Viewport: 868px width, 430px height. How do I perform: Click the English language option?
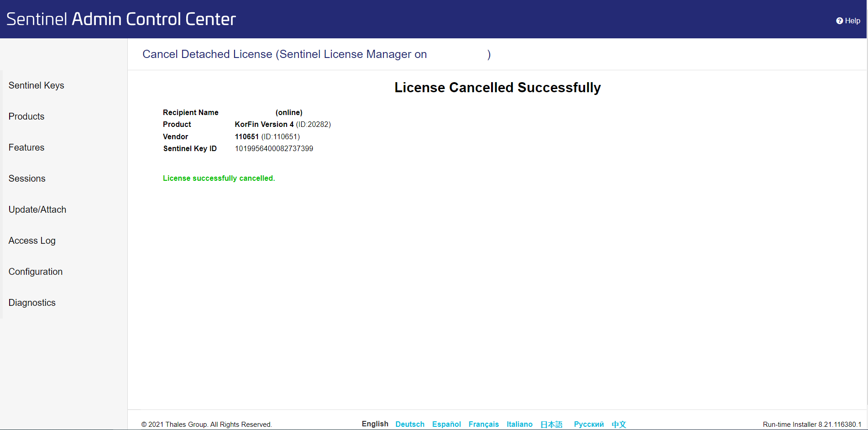[375, 424]
